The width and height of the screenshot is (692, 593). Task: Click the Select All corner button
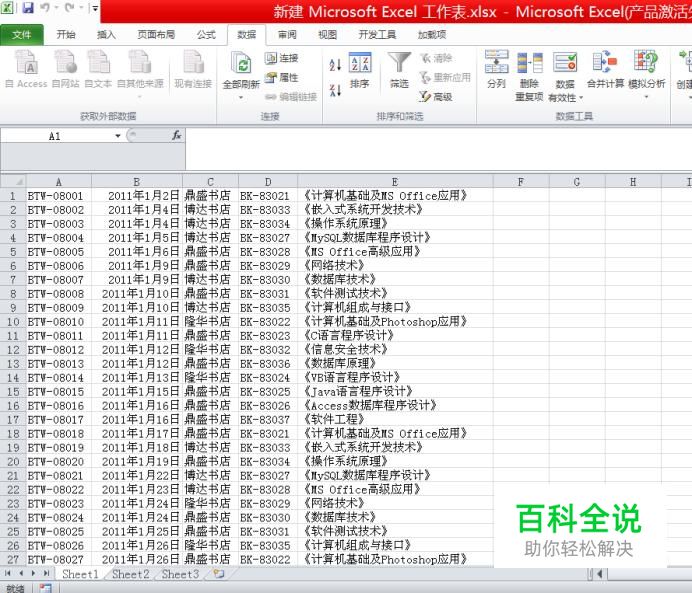(13, 181)
